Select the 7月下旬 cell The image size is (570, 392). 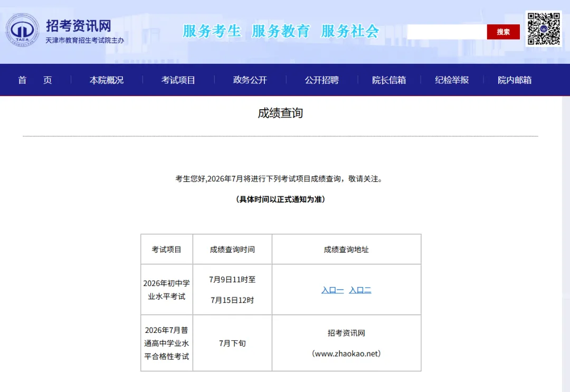click(x=232, y=343)
